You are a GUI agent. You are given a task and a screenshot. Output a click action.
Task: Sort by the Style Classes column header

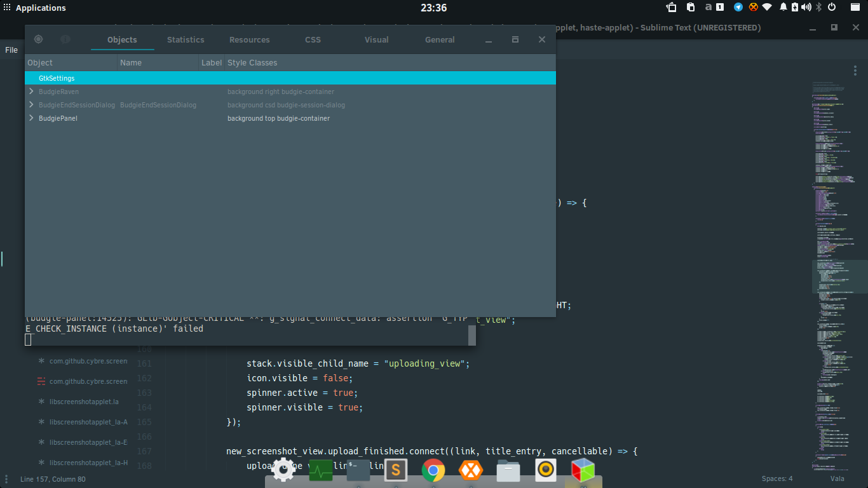pyautogui.click(x=390, y=62)
